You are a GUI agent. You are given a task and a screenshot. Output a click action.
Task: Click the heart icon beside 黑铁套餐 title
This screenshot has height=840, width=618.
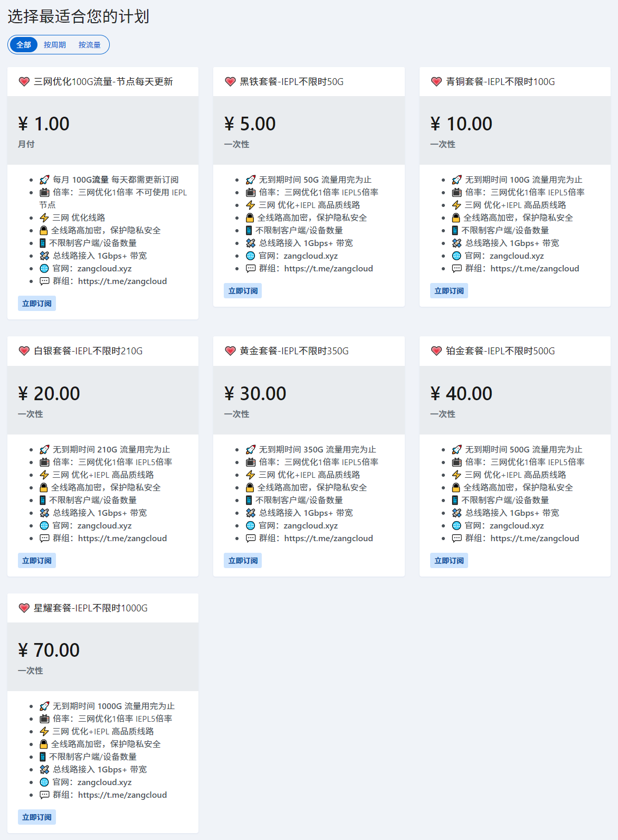(230, 82)
